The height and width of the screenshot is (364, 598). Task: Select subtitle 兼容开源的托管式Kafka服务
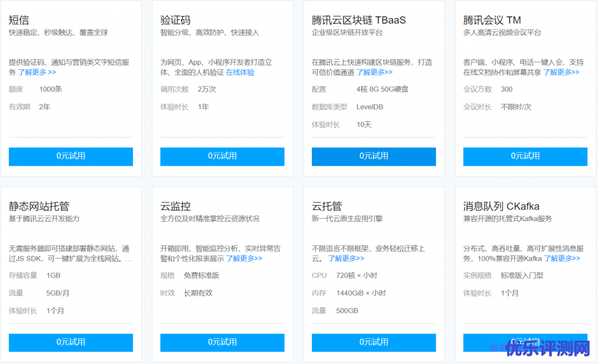point(507,219)
